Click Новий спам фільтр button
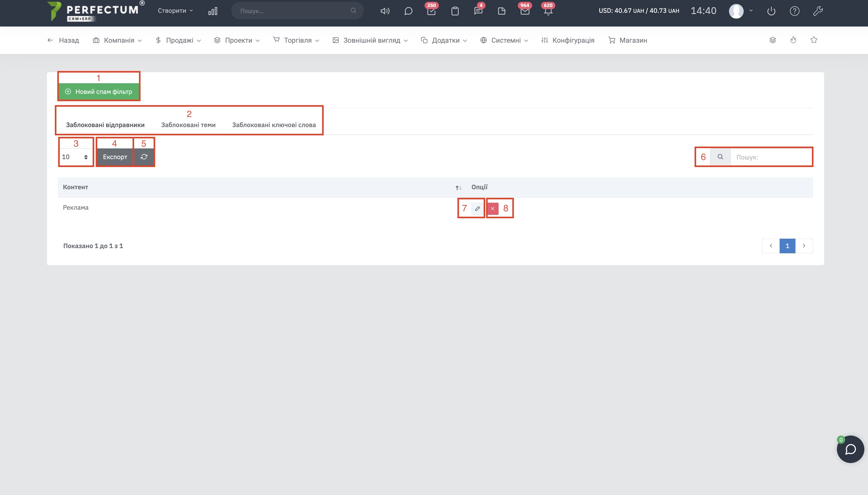868x495 pixels. (98, 91)
